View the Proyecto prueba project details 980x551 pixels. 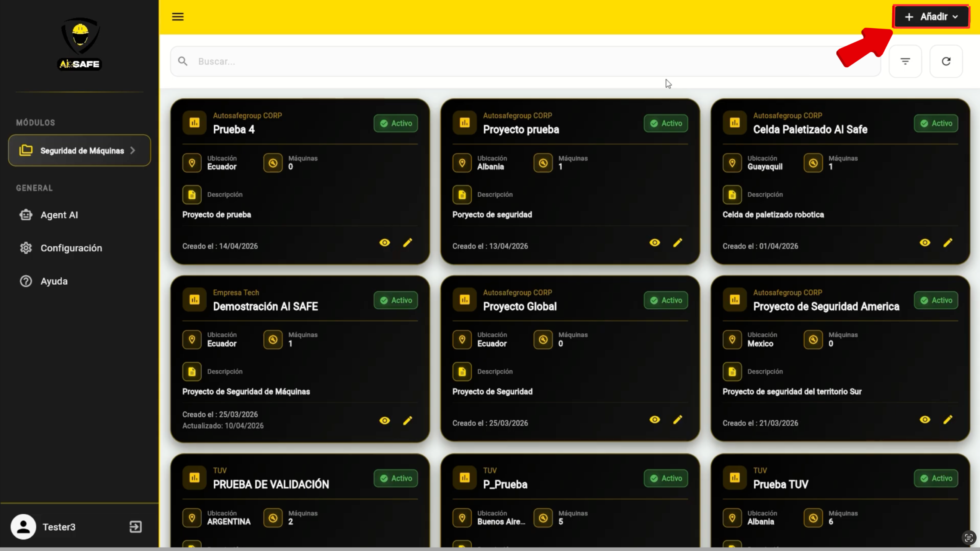click(x=655, y=243)
